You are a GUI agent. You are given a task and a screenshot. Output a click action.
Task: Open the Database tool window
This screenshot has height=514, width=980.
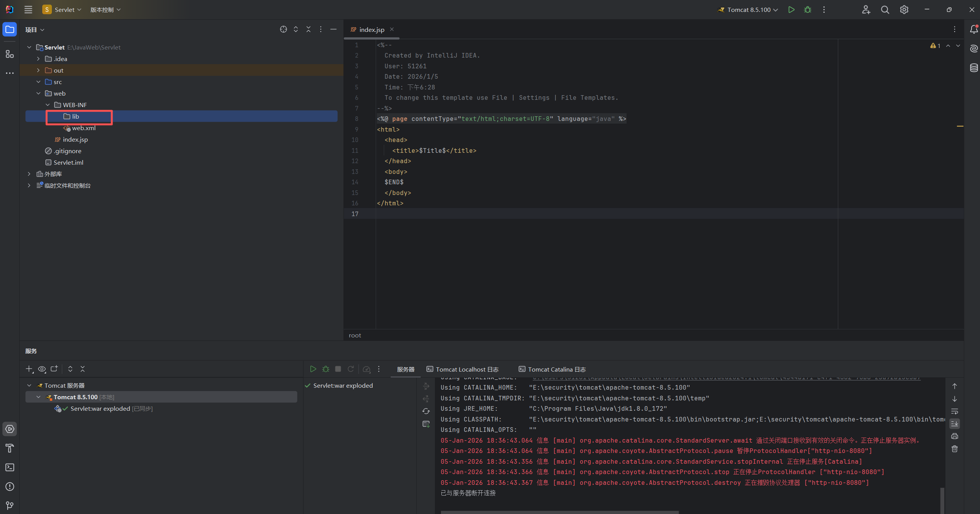coord(973,68)
